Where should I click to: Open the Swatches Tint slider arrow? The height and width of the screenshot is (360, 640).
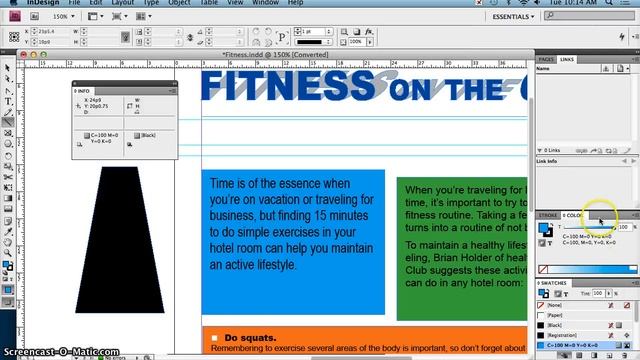point(609,293)
